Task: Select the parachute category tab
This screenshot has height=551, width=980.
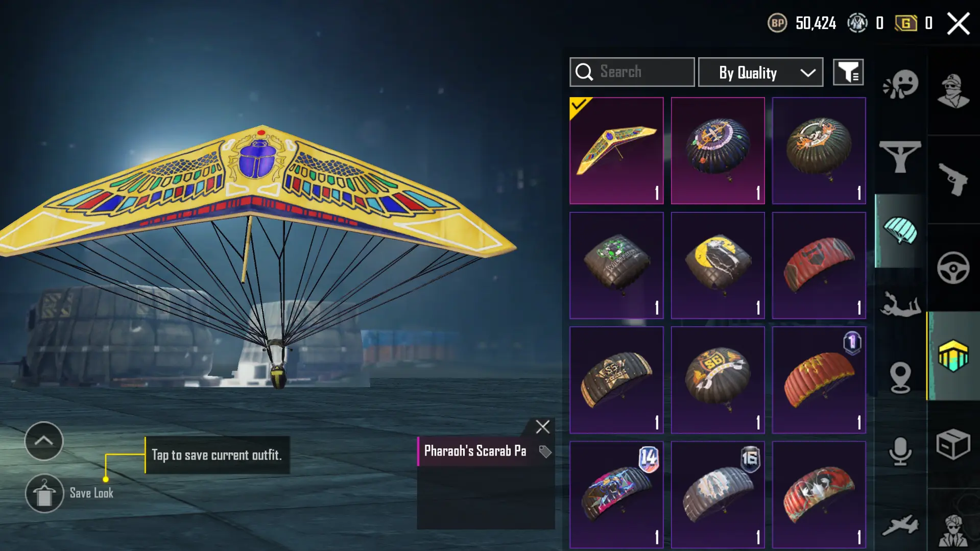Action: pos(900,231)
